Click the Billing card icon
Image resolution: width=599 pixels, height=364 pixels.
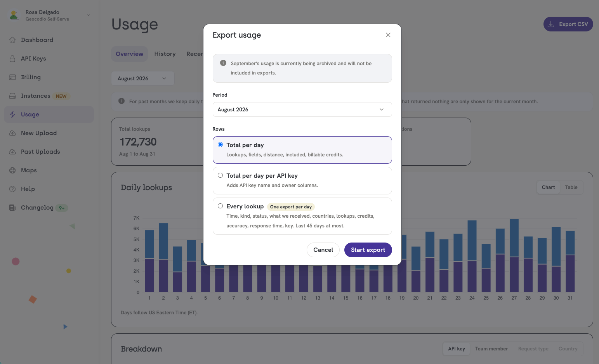pyautogui.click(x=12, y=77)
